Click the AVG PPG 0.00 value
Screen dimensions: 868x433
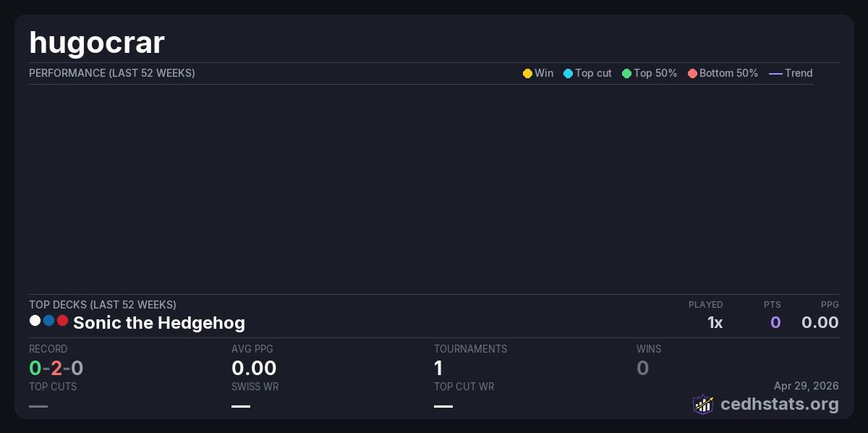click(254, 369)
